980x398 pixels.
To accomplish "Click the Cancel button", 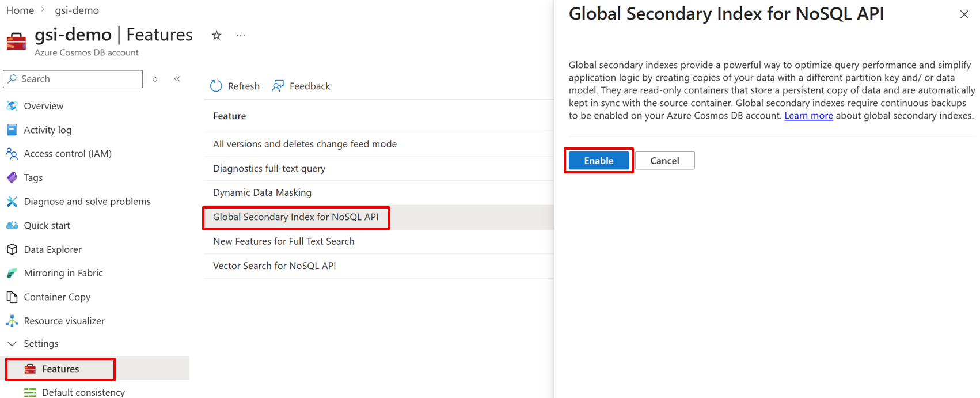I will [x=664, y=161].
